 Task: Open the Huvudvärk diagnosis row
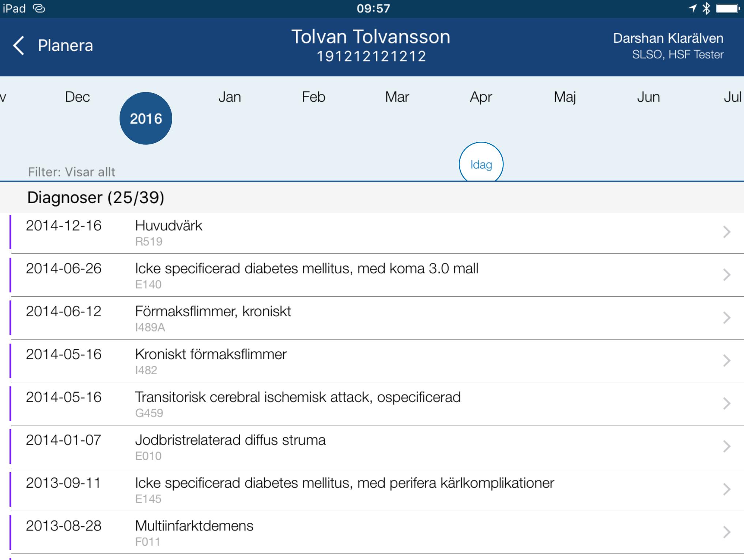(372, 232)
